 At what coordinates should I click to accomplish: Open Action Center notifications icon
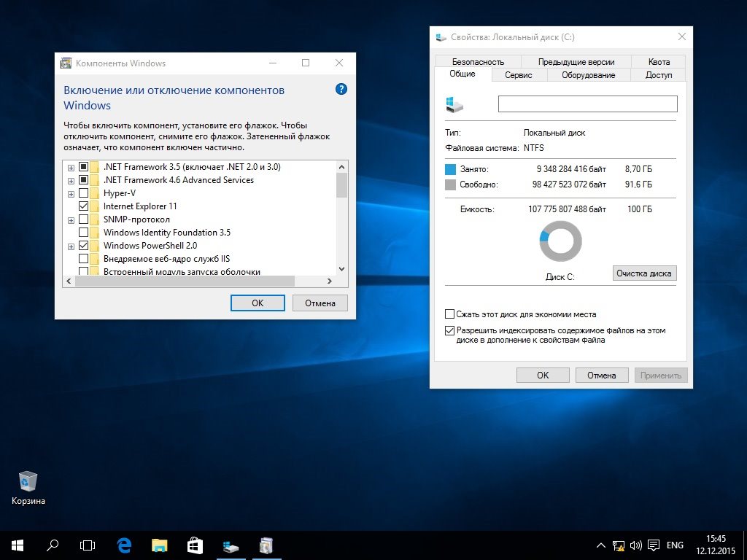click(x=654, y=545)
